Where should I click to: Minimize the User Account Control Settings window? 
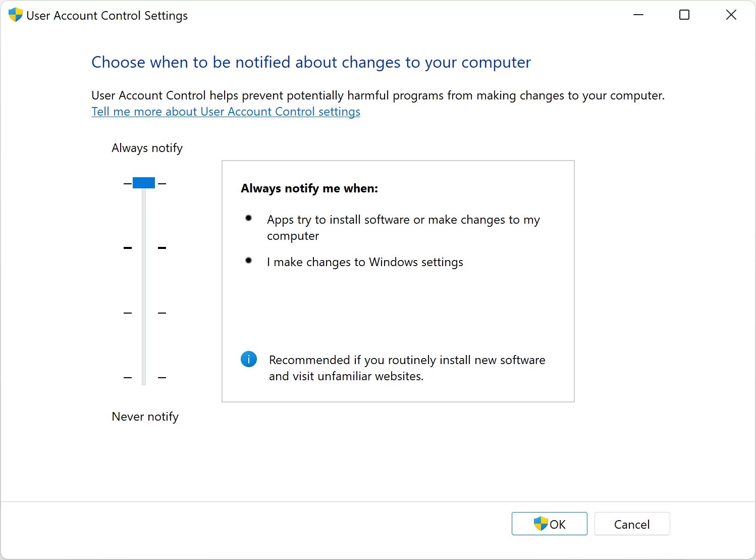click(638, 15)
